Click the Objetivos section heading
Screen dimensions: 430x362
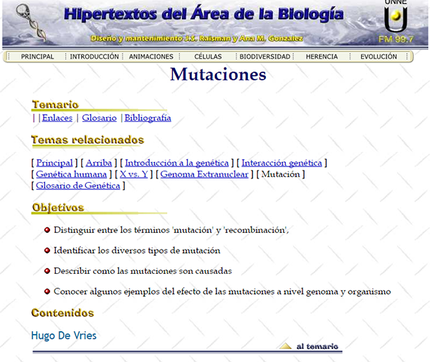click(x=58, y=208)
